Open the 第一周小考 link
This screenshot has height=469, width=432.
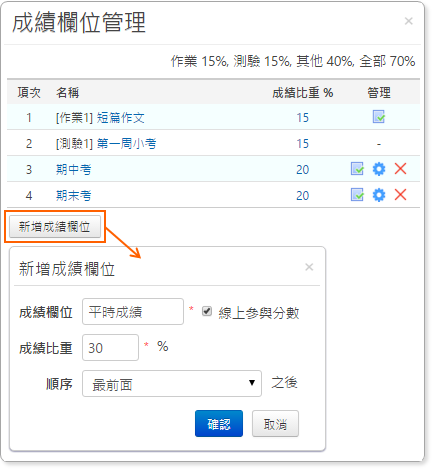(126, 144)
